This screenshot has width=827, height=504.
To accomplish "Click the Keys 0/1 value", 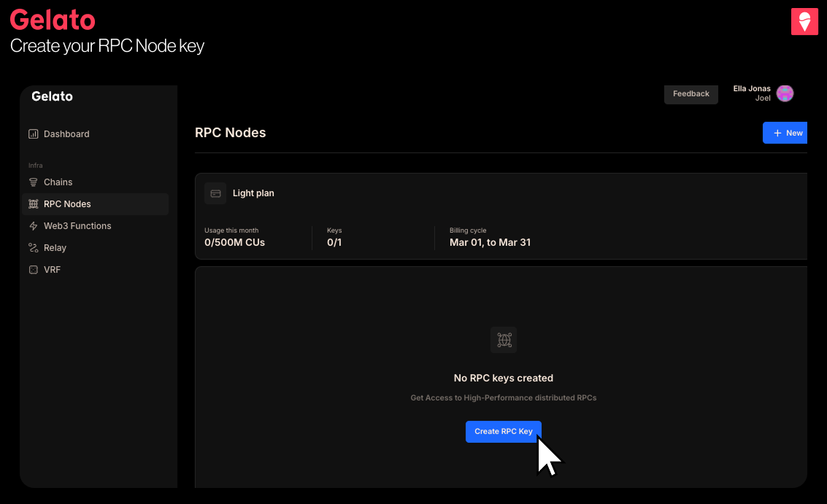I will click(334, 242).
